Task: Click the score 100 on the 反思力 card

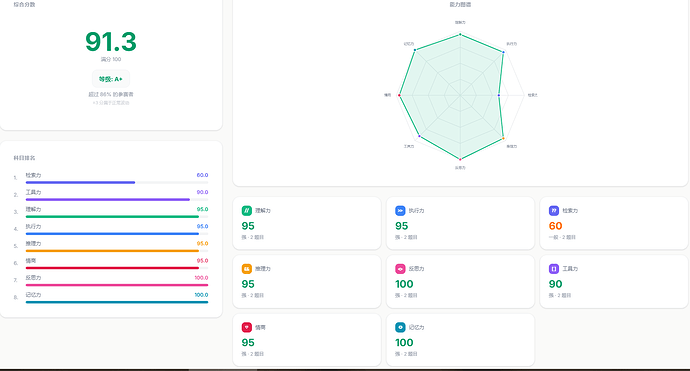Action: tap(404, 284)
